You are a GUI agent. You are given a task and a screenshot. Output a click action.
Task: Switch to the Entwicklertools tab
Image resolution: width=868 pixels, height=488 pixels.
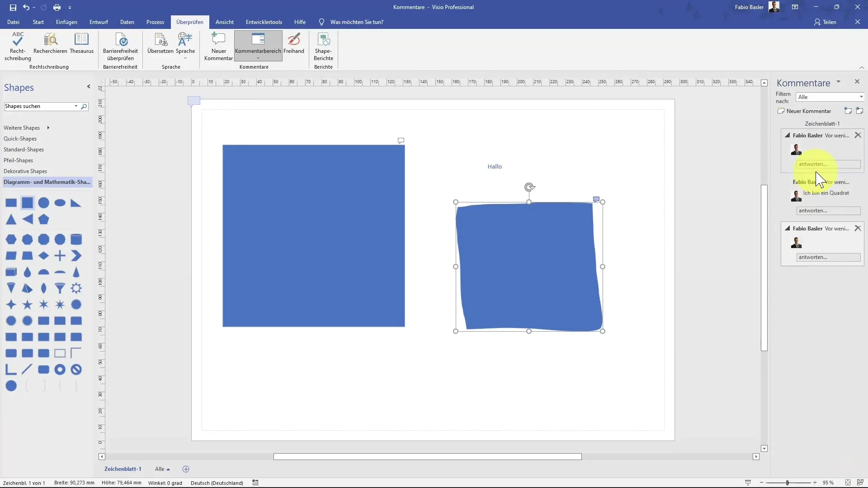[x=264, y=22]
